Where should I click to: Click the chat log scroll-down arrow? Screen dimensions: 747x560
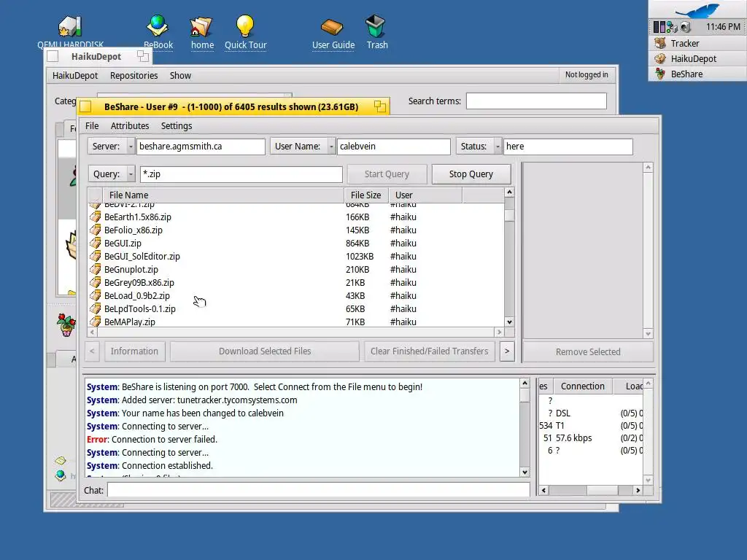[525, 472]
